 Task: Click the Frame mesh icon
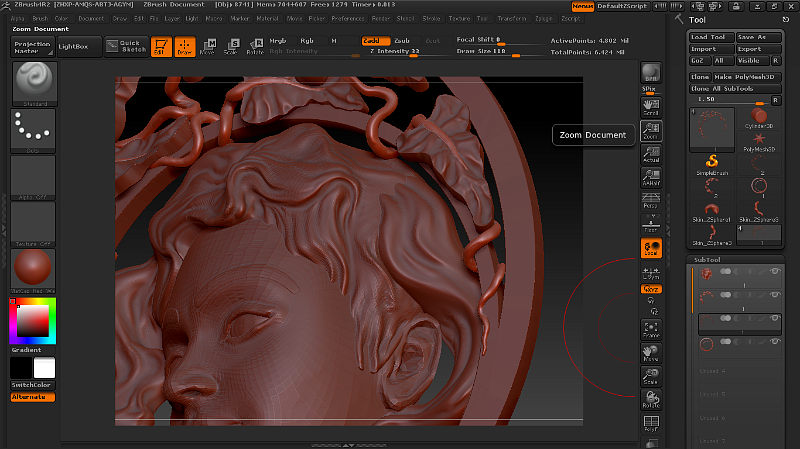coord(651,329)
